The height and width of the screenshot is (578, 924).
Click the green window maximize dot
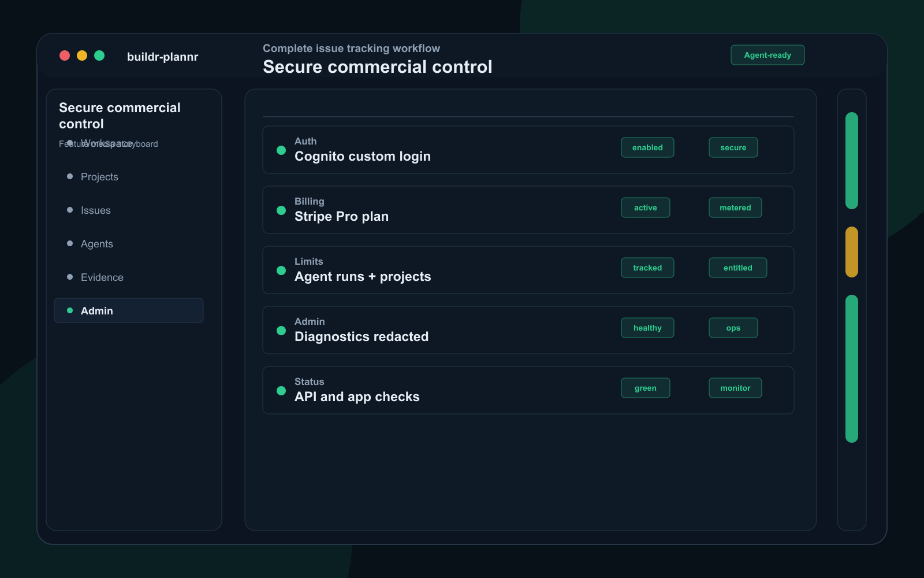99,55
